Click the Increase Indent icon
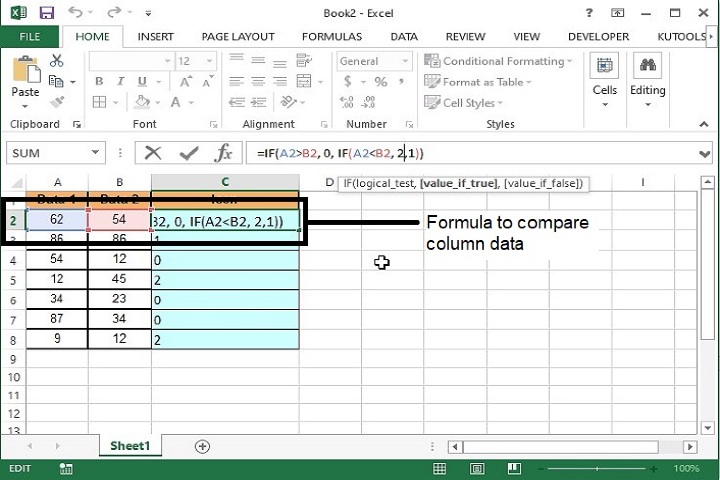Viewport: 720px width, 480px height. click(259, 102)
